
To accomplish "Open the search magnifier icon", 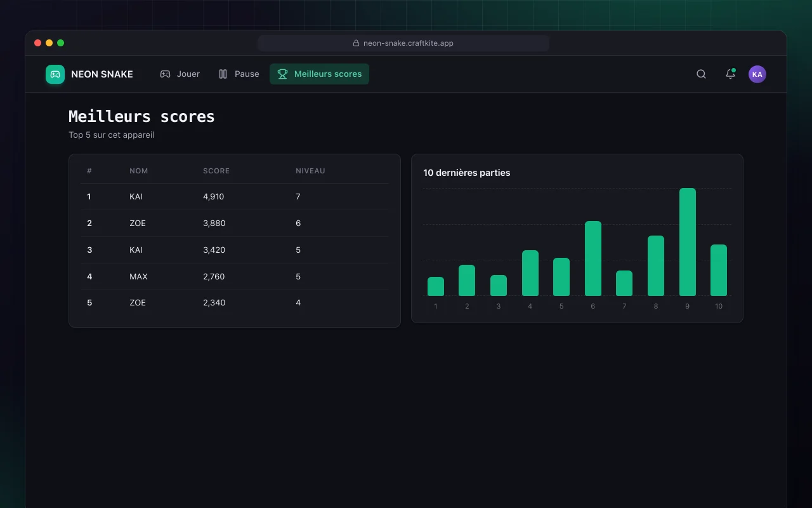I will 701,74.
